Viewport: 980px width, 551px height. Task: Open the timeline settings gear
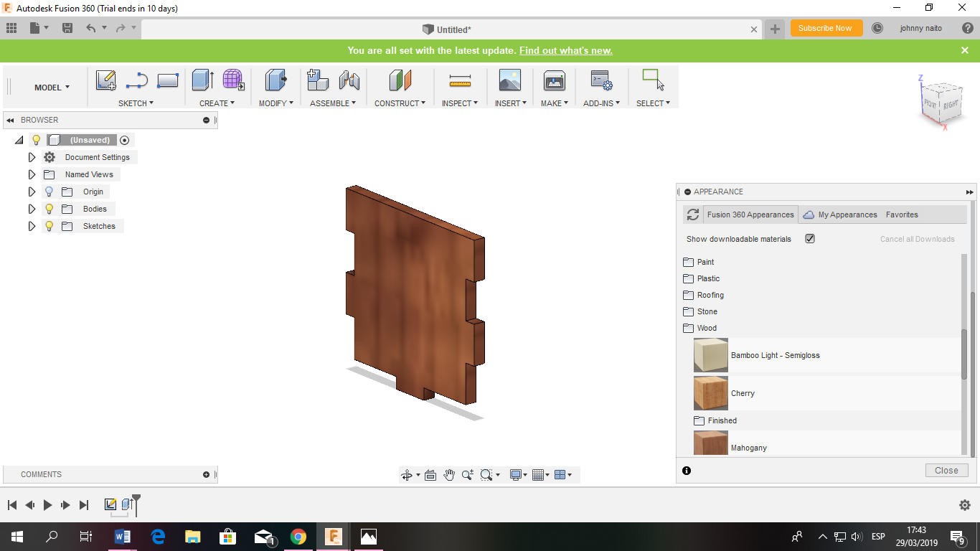coord(965,505)
